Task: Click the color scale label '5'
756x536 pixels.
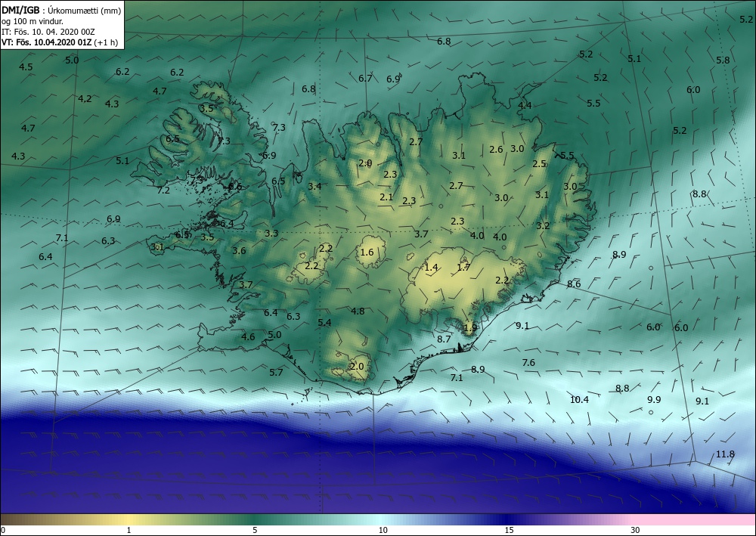Action: tap(255, 531)
